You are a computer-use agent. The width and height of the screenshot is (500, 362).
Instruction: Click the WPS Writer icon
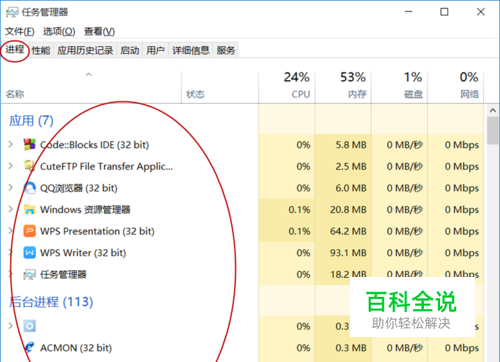(29, 253)
